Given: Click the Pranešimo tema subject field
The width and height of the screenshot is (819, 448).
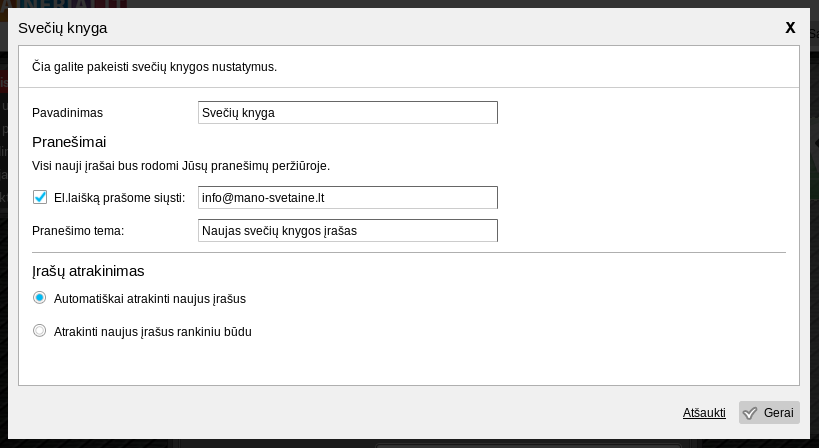Looking at the screenshot, I should (x=347, y=231).
